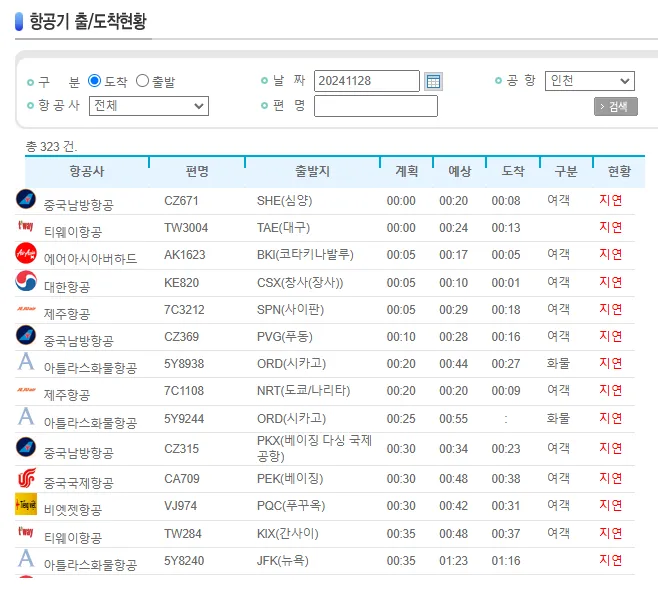Click flight number 7C3212

click(184, 310)
